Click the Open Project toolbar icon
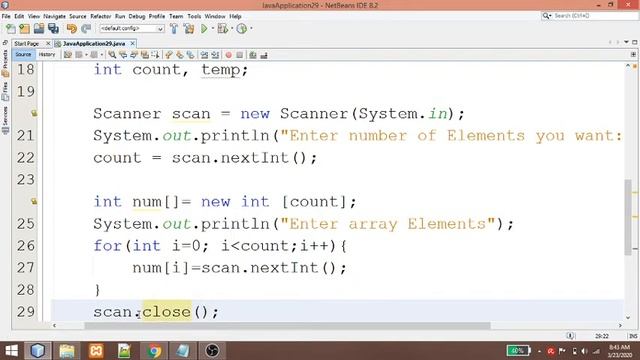This screenshot has height=360, width=640. click(x=39, y=29)
